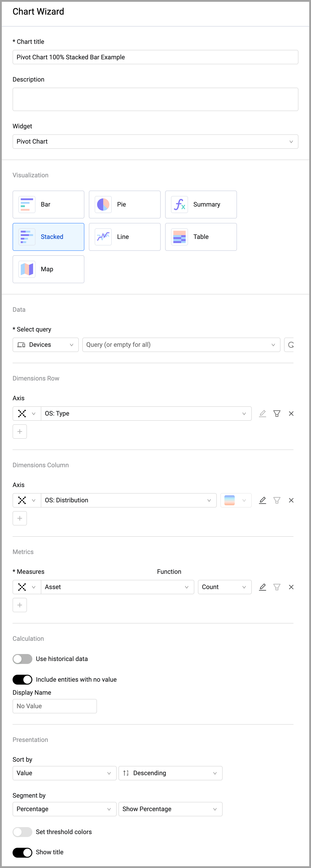Edit the Asset measure with pencil icon

pyautogui.click(x=263, y=587)
